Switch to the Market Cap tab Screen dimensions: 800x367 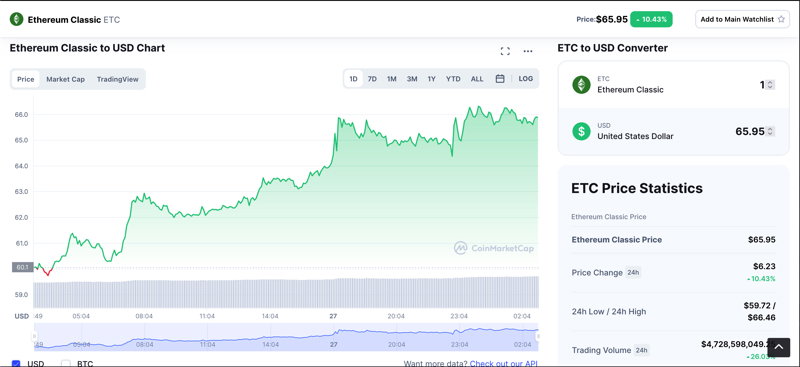point(65,79)
